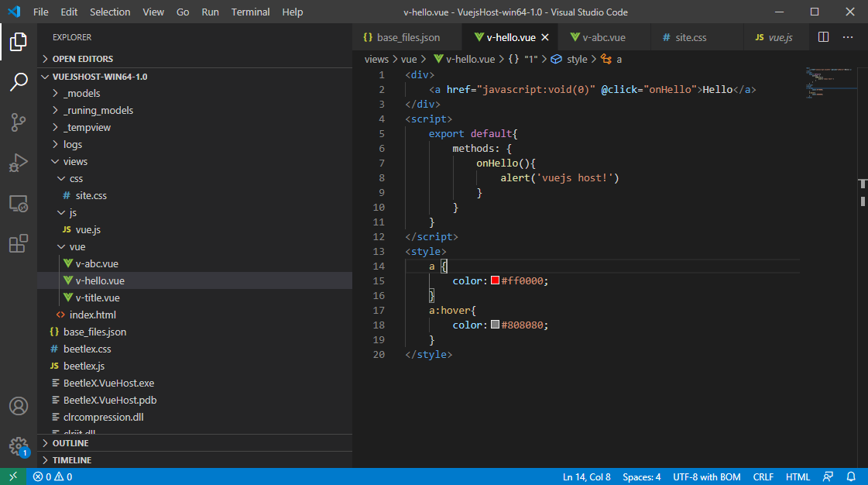Image resolution: width=868 pixels, height=485 pixels.
Task: Open the Edit menu
Action: click(x=69, y=12)
